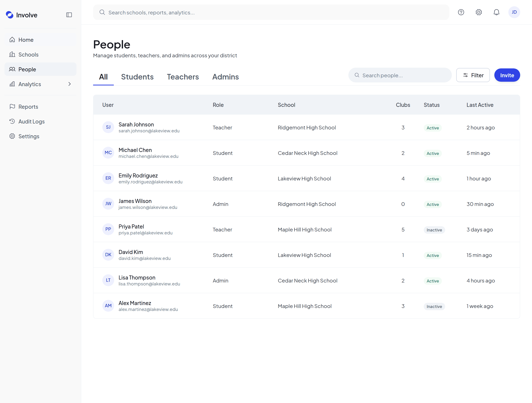Click the filter sliders icon

pos(465,75)
